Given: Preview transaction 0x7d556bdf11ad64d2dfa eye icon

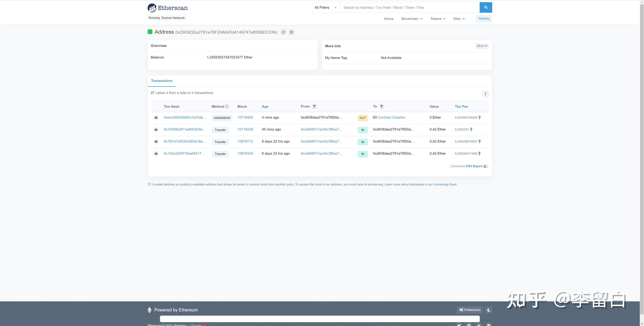Looking at the screenshot, I should coord(156,130).
